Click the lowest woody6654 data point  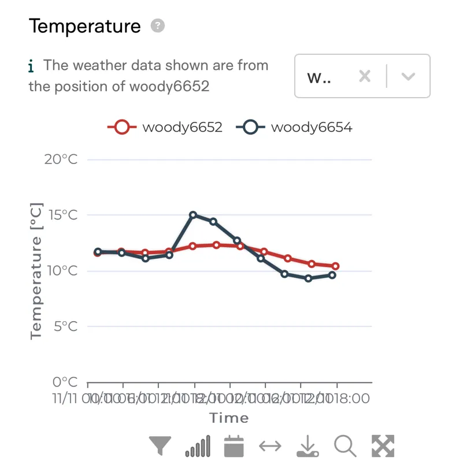[x=308, y=278]
